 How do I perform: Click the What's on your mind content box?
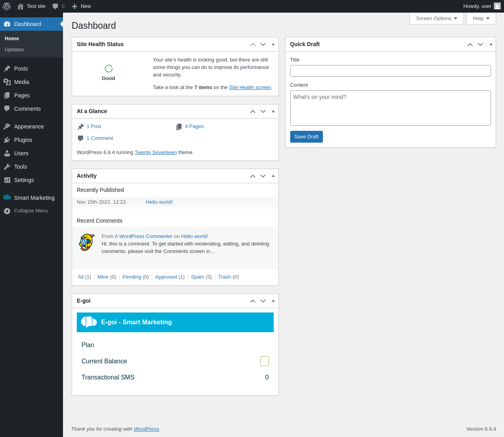pyautogui.click(x=391, y=108)
